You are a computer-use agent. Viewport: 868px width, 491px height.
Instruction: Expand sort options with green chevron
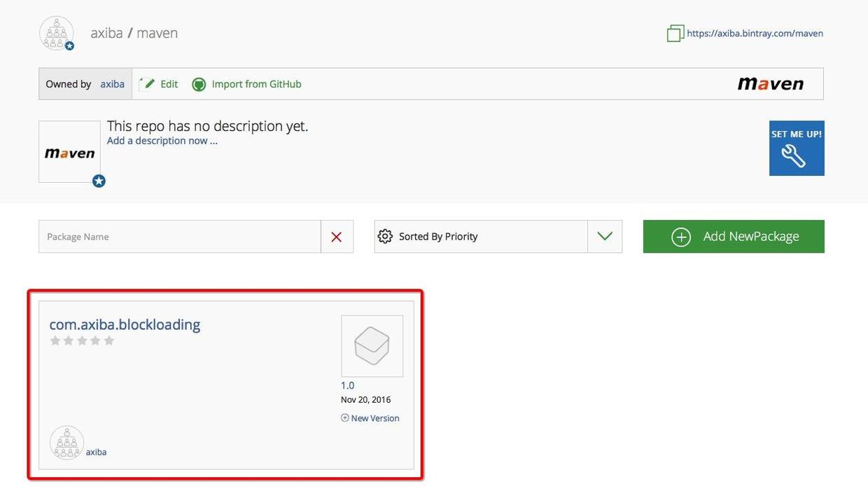(605, 237)
